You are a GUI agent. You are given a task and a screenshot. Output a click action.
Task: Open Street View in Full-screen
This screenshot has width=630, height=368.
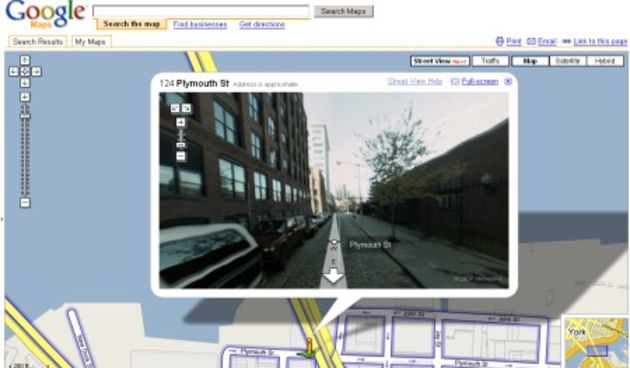click(x=480, y=82)
